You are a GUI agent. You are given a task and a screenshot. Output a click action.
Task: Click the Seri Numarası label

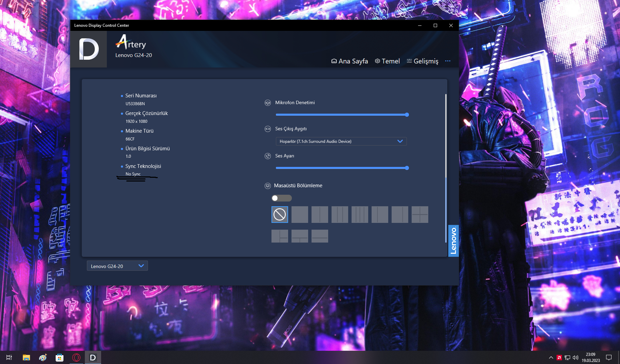click(x=141, y=96)
